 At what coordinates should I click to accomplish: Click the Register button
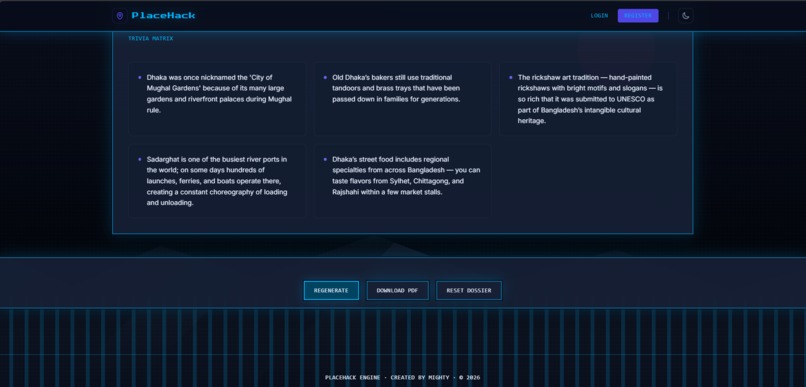click(x=638, y=16)
